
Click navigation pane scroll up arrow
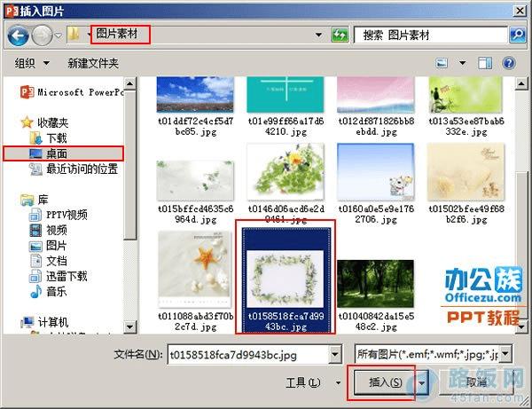130,83
